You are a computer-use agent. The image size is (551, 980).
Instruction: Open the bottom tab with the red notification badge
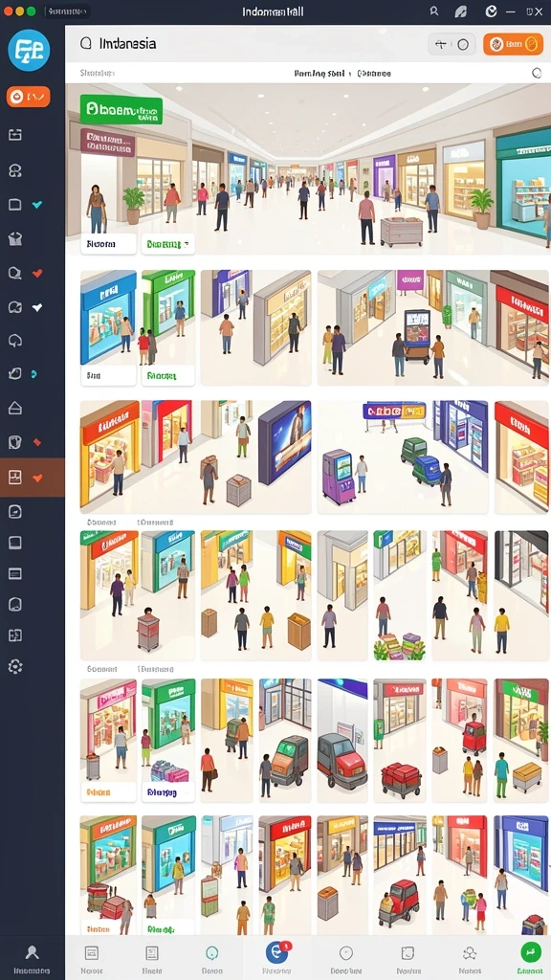click(276, 952)
